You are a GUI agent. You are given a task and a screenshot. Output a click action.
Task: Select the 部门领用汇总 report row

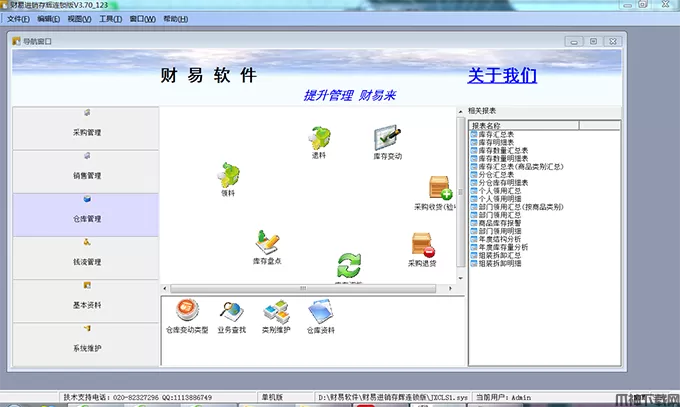click(496, 215)
